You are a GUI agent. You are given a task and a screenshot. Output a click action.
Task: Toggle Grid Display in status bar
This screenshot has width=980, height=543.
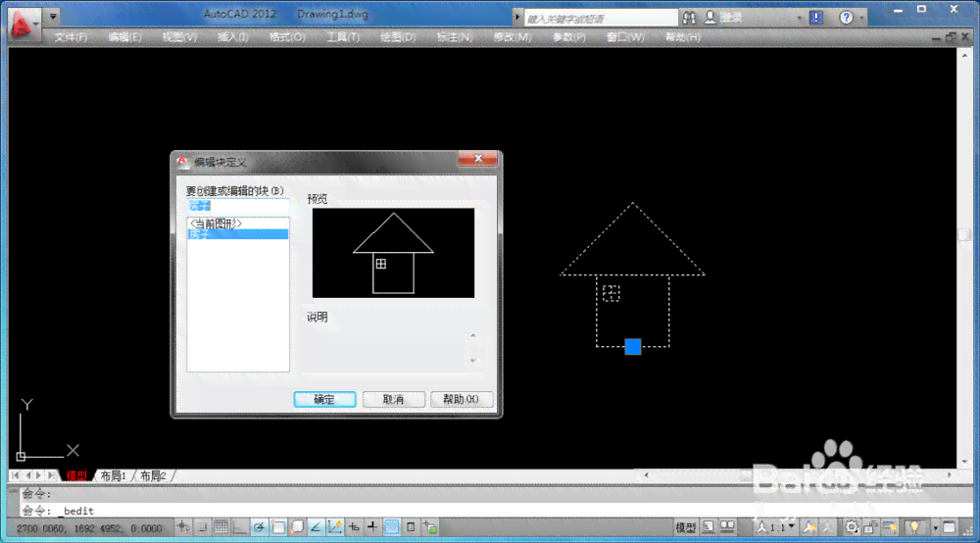click(221, 527)
